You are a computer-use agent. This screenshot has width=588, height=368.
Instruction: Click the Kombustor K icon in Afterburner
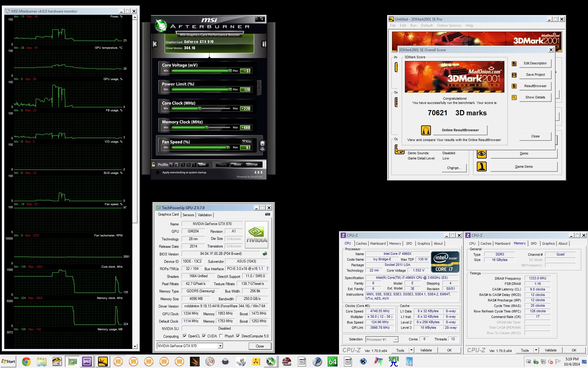tap(155, 44)
